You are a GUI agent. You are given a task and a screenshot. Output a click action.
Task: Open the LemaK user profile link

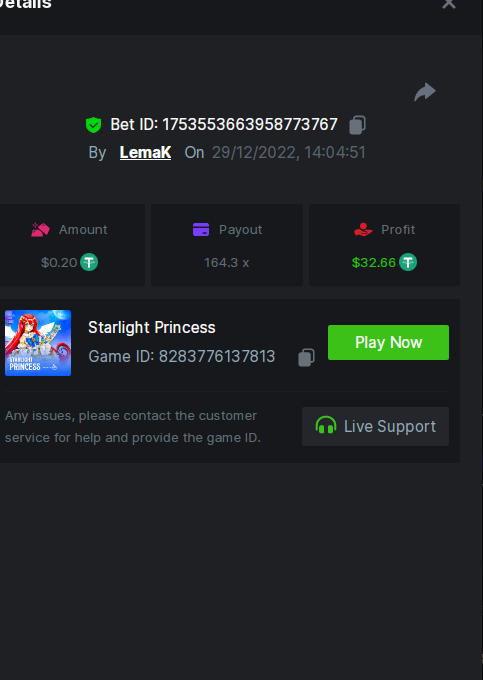[145, 153]
